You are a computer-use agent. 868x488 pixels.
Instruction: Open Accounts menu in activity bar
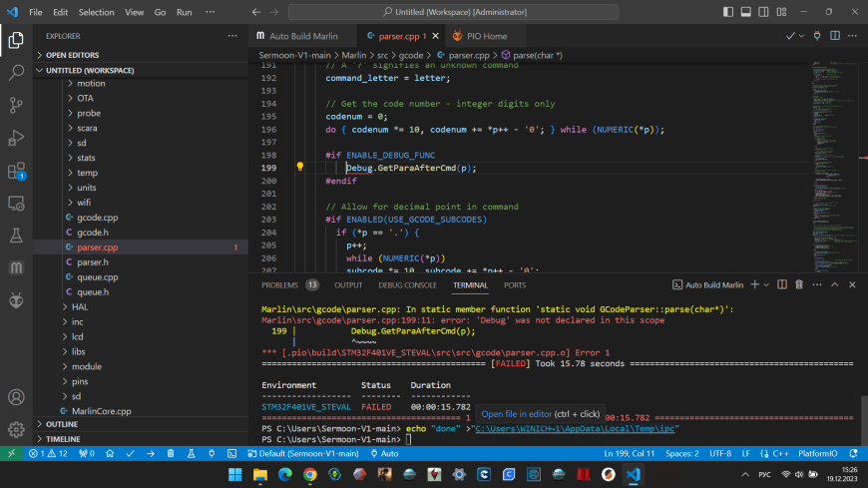click(16, 397)
